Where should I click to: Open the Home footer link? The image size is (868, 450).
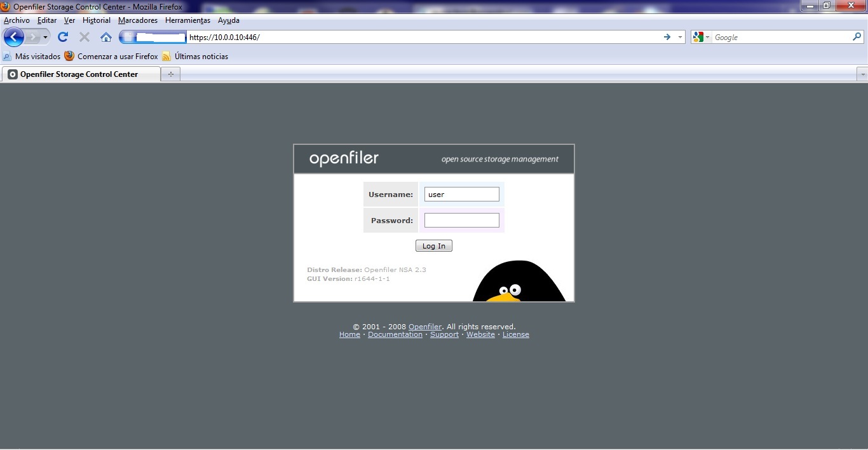[x=349, y=334]
